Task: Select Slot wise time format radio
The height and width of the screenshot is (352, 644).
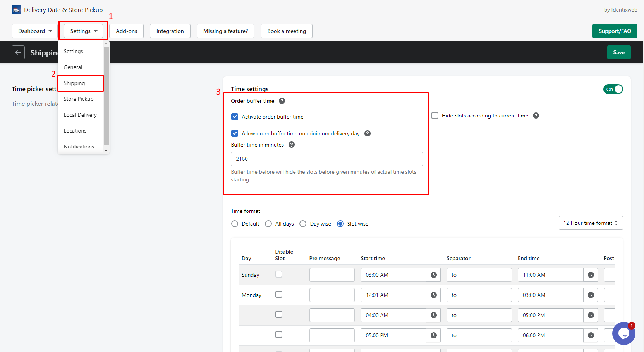Action: (x=340, y=224)
